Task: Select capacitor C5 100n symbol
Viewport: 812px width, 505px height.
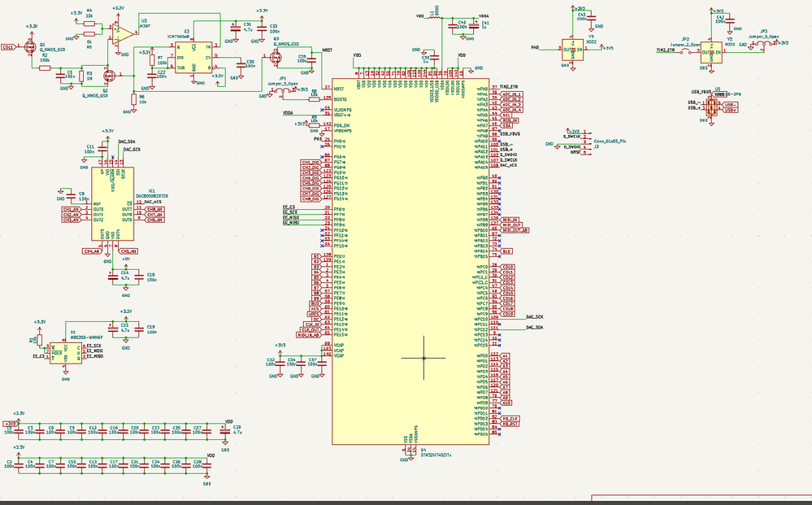Action: (61, 76)
